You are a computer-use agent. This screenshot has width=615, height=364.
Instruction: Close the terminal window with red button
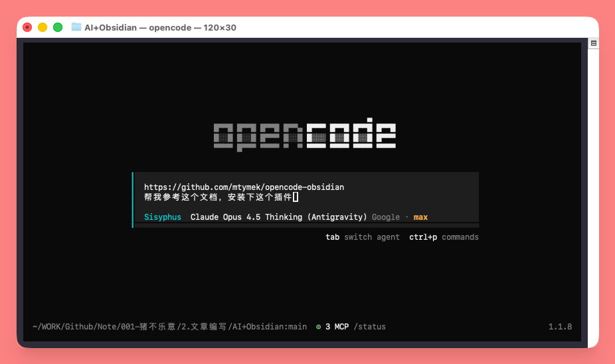(x=27, y=27)
